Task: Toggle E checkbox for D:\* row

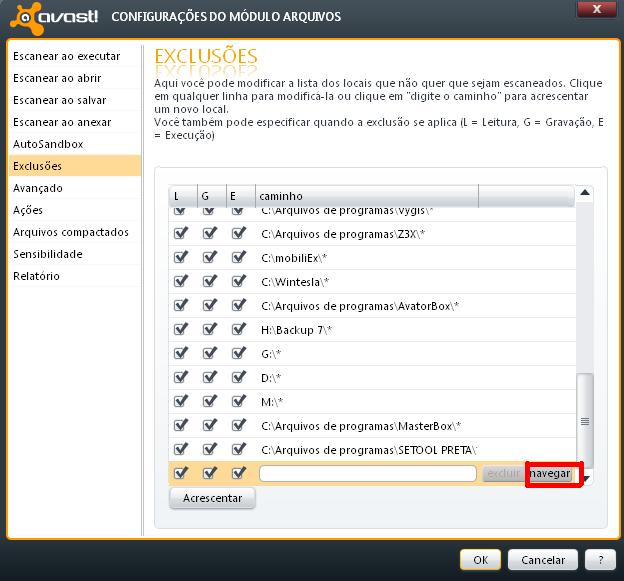Action: tap(239, 377)
